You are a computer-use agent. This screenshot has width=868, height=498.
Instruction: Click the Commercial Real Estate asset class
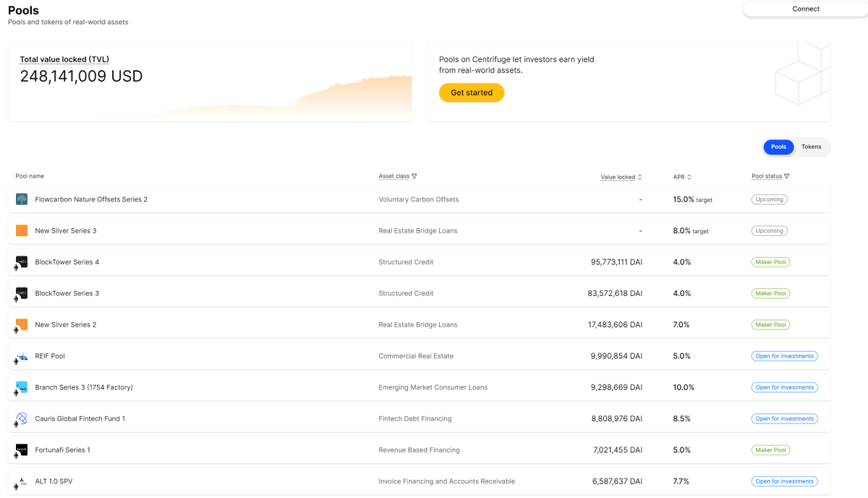coord(414,356)
